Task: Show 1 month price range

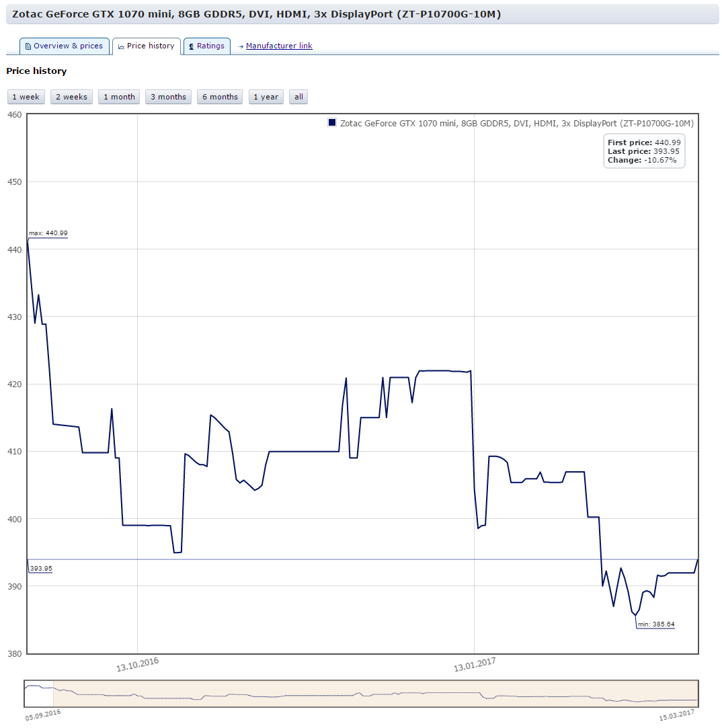Action: click(119, 97)
